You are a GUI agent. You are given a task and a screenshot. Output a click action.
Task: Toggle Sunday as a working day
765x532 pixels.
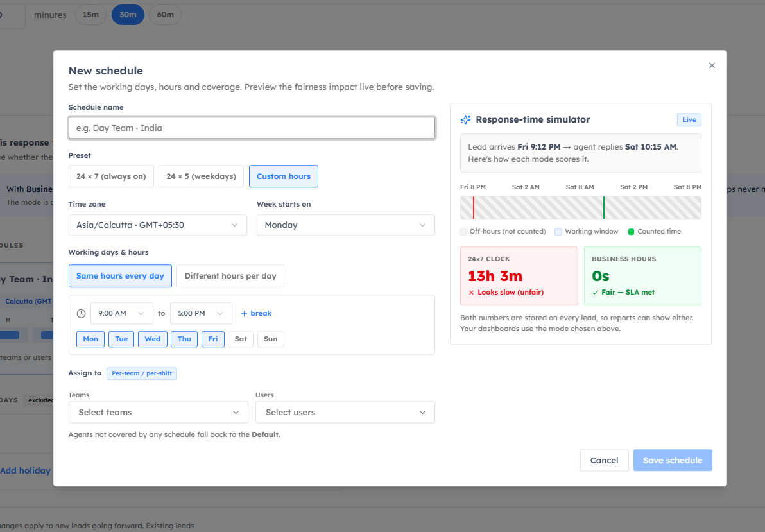[270, 339]
